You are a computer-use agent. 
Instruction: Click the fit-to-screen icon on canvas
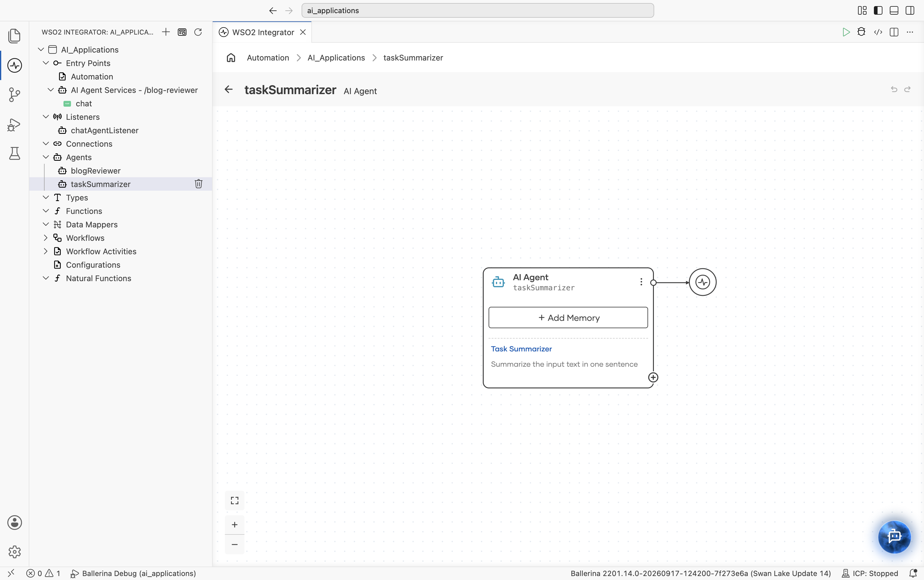pos(234,500)
